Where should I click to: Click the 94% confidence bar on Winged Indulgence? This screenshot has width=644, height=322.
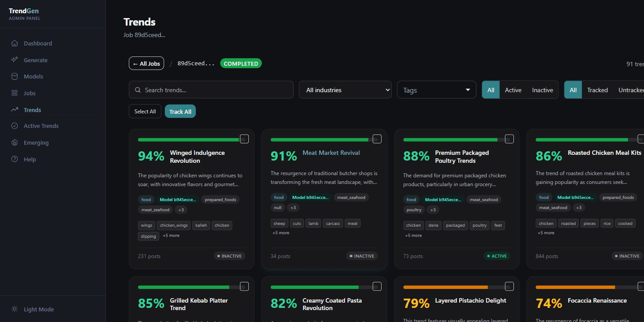click(191, 139)
